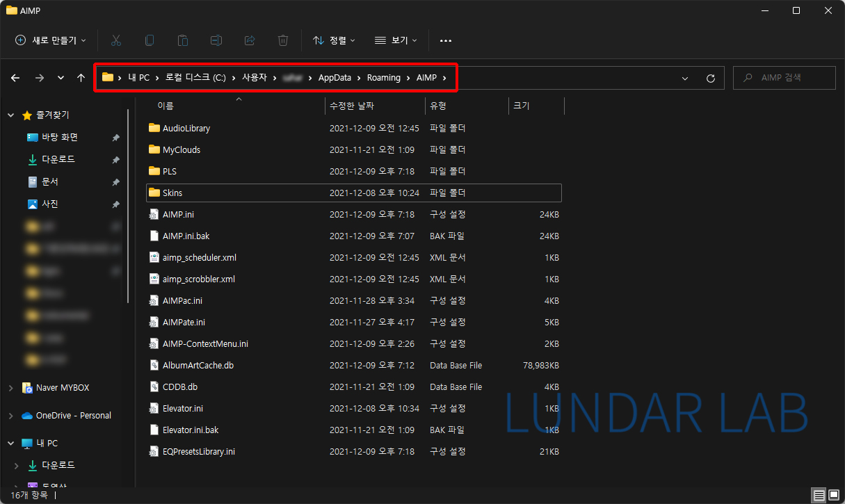Select the MyClouds folder icon
This screenshot has width=845, height=504.
pos(154,149)
